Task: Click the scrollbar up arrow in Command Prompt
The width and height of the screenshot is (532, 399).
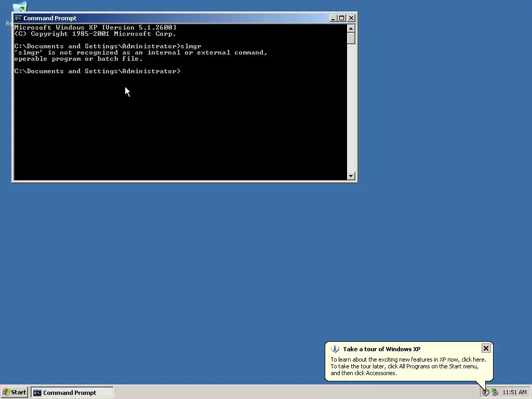Action: click(351, 29)
